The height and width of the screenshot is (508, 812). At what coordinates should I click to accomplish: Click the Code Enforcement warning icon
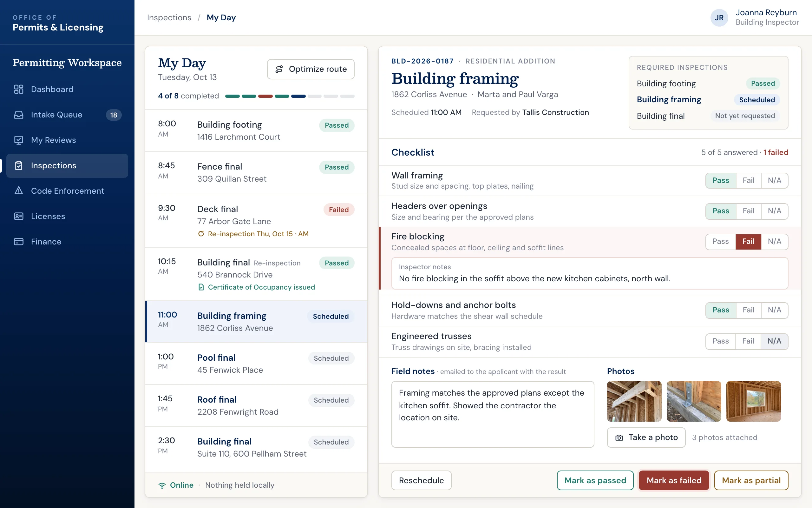click(x=19, y=191)
